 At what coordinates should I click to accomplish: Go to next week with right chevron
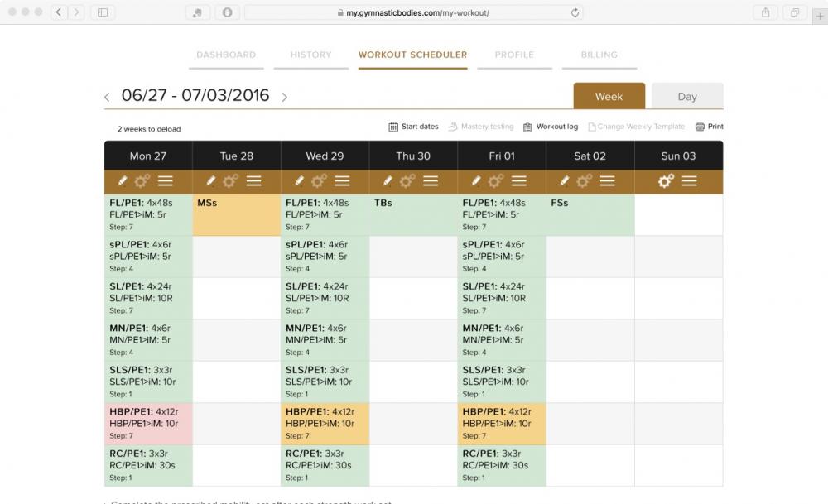[285, 97]
